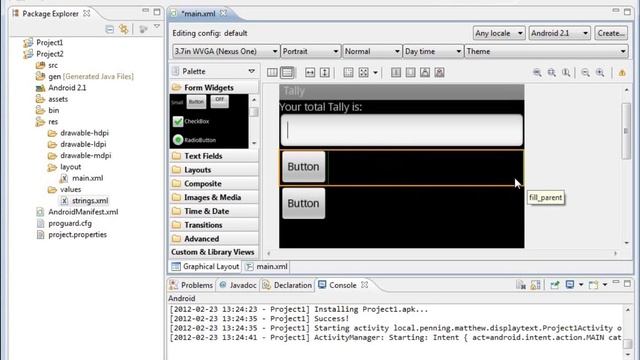
Task: Open the gravity dropdown arrow in toolbar
Action: click(375, 73)
